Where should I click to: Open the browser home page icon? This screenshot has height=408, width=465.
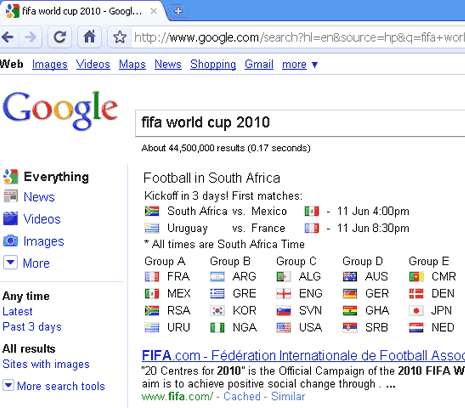pos(89,37)
